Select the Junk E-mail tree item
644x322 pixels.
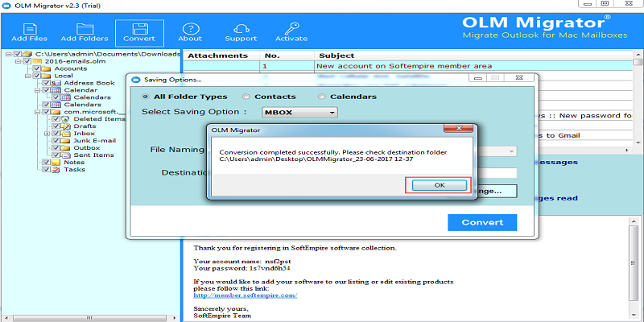pos(94,140)
